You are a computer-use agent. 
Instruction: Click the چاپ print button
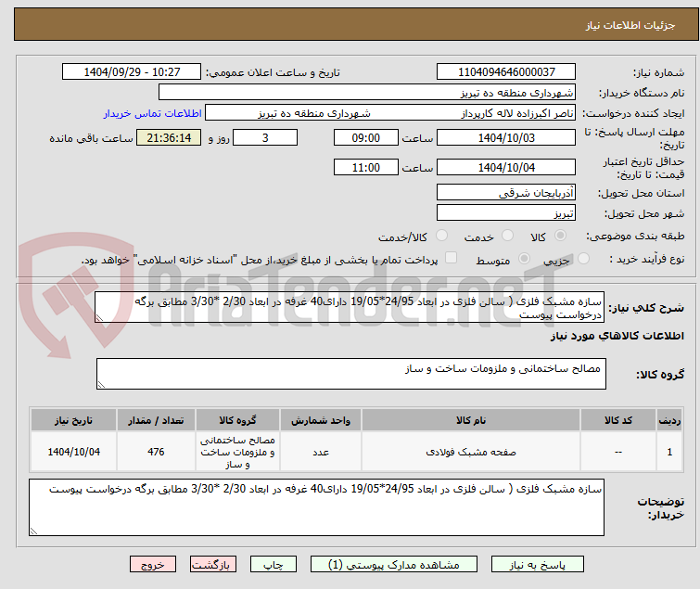click(x=274, y=565)
